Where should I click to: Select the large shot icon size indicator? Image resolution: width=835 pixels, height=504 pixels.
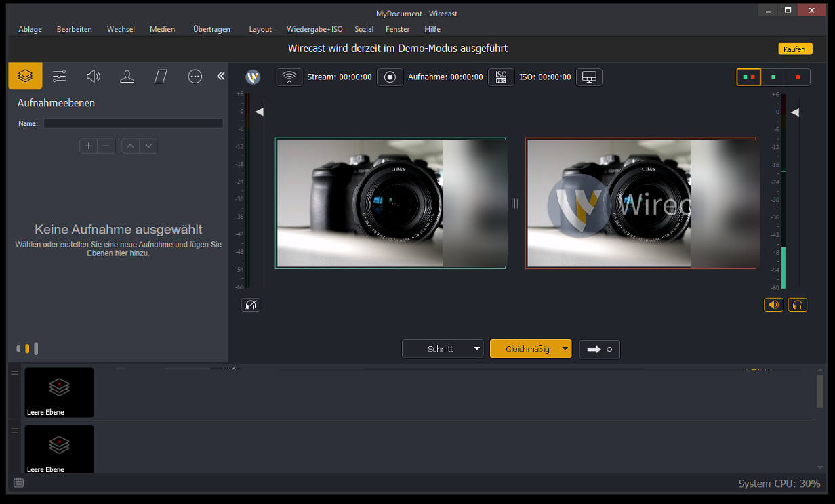coord(36,349)
